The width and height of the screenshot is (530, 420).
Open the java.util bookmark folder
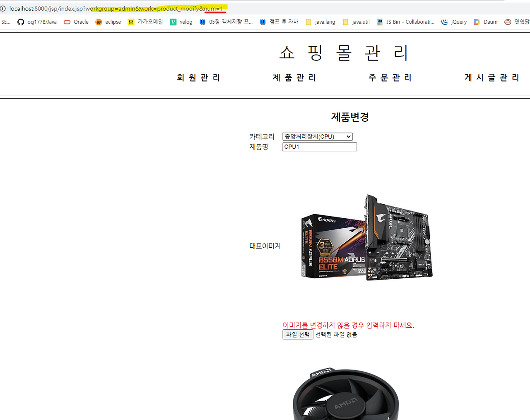[357, 22]
